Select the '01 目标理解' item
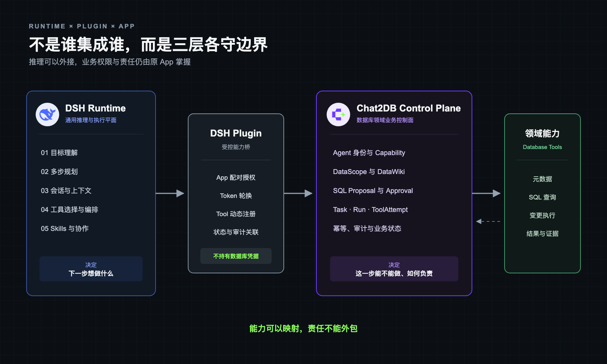The image size is (607, 364). tap(59, 153)
